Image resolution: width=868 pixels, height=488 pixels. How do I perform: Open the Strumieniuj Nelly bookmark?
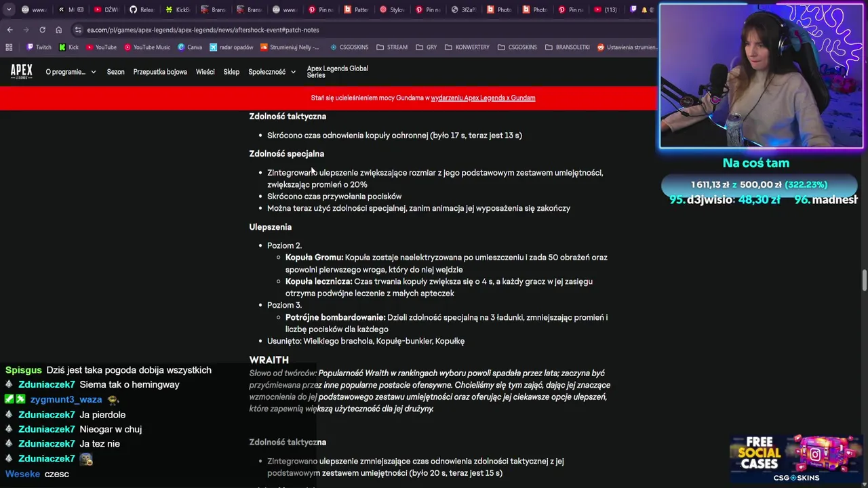[290, 47]
